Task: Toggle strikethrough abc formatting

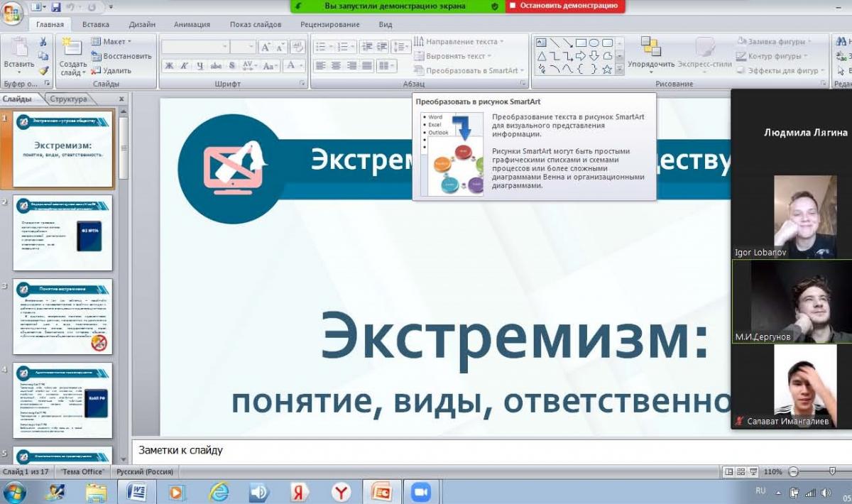Action: (216, 66)
